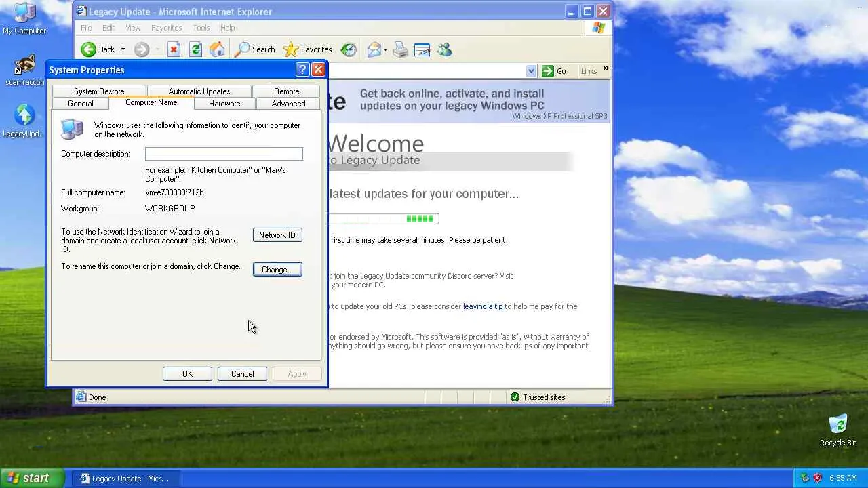The width and height of the screenshot is (868, 488).
Task: Expand the Mail button dropdown arrow
Action: 385,49
